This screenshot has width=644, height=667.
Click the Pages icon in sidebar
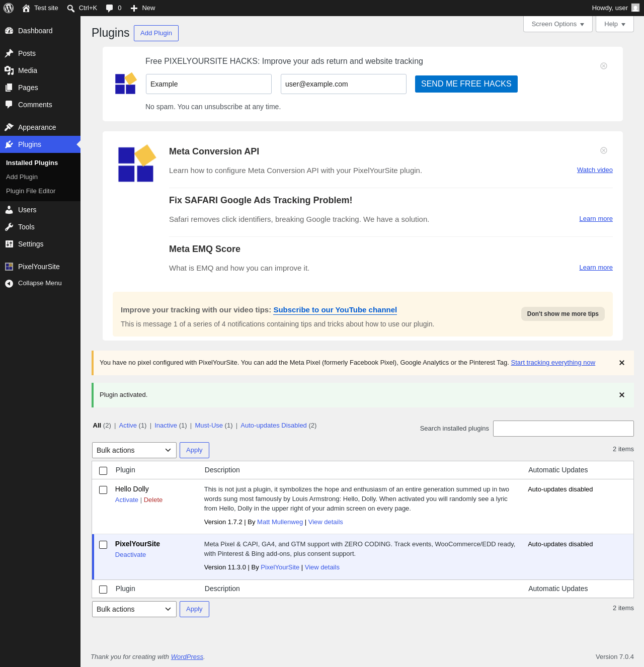coord(9,88)
